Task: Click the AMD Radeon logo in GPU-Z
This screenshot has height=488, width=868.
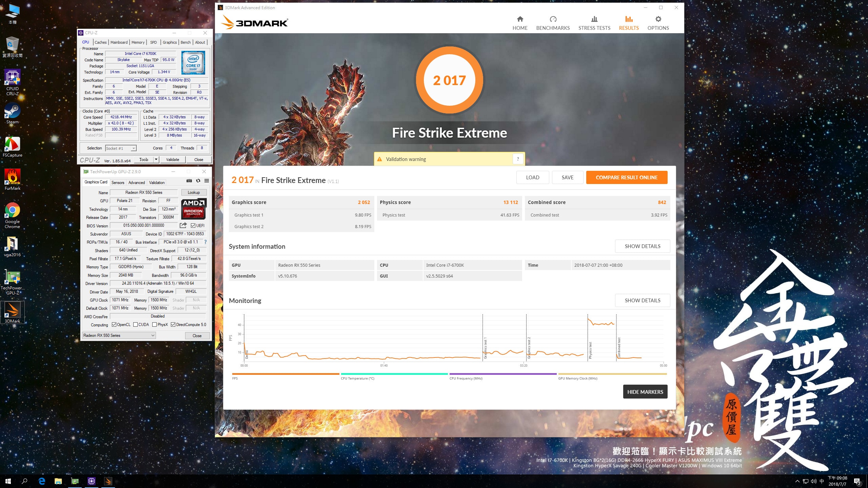Action: click(193, 209)
